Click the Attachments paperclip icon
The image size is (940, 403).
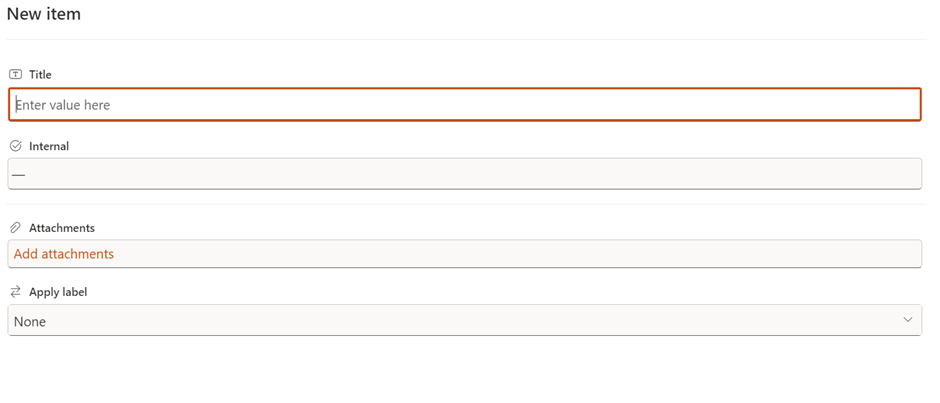point(16,228)
